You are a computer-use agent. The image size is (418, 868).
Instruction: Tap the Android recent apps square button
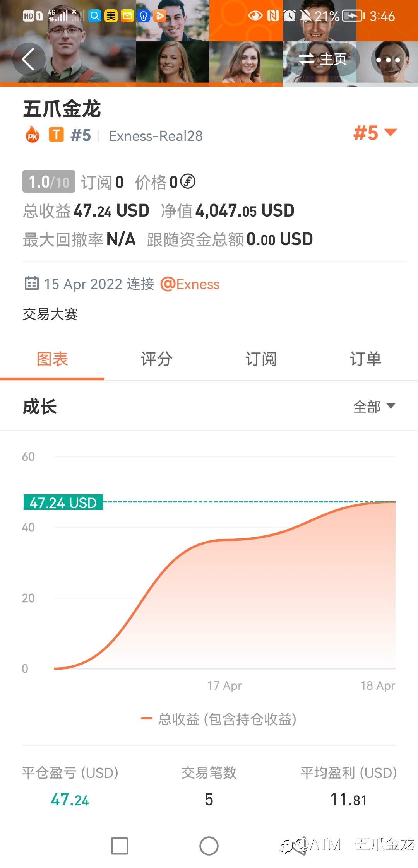pyautogui.click(x=120, y=846)
